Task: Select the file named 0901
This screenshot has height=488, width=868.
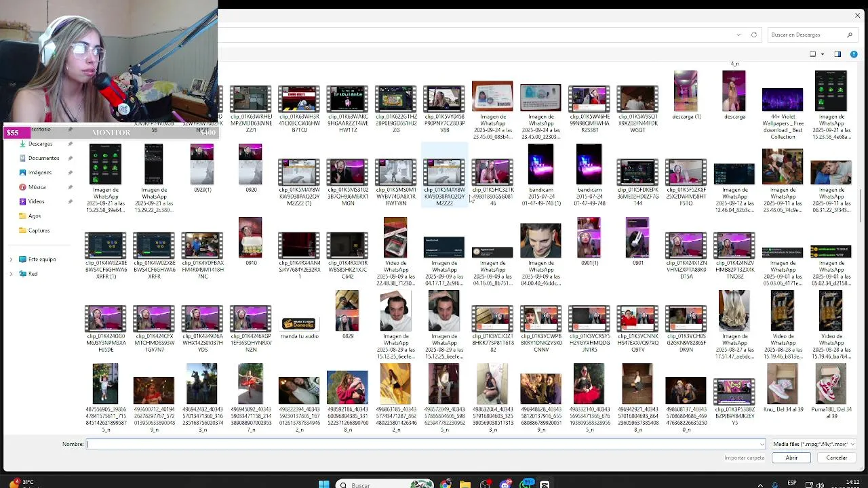Action: (637, 241)
